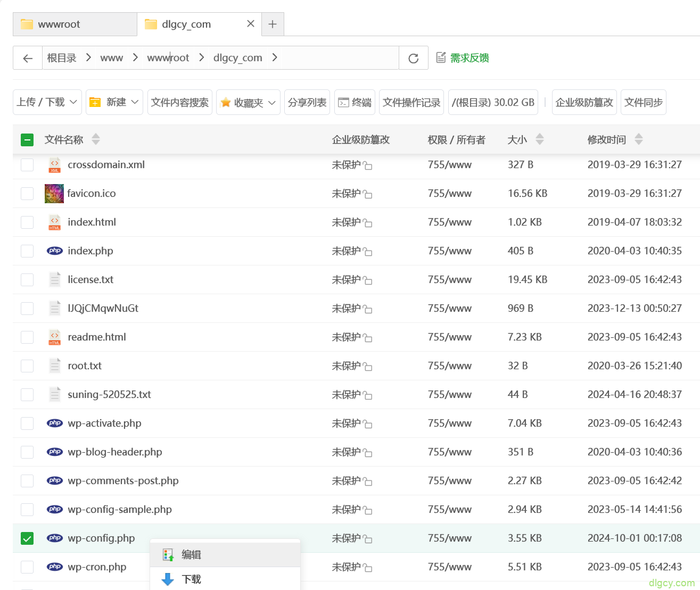Select 编辑 in the context menu
The width and height of the screenshot is (700, 590).
(x=225, y=555)
